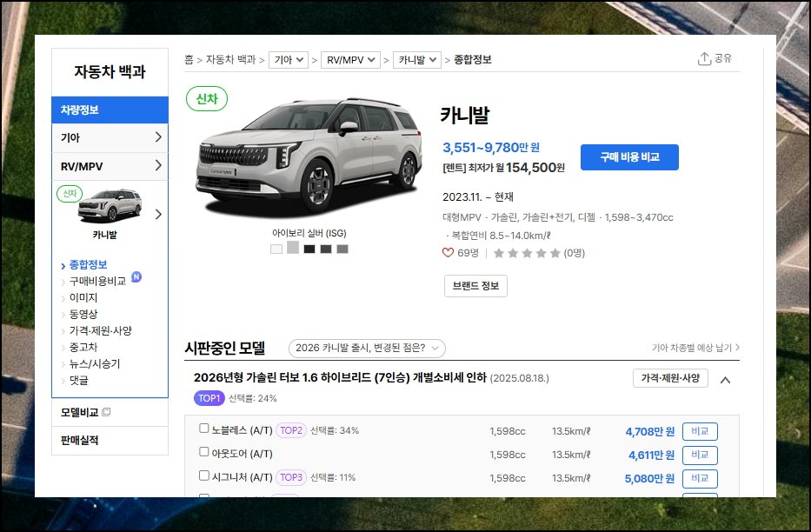811x532 pixels.
Task: Select the medium gray color swatch
Action: (342, 249)
